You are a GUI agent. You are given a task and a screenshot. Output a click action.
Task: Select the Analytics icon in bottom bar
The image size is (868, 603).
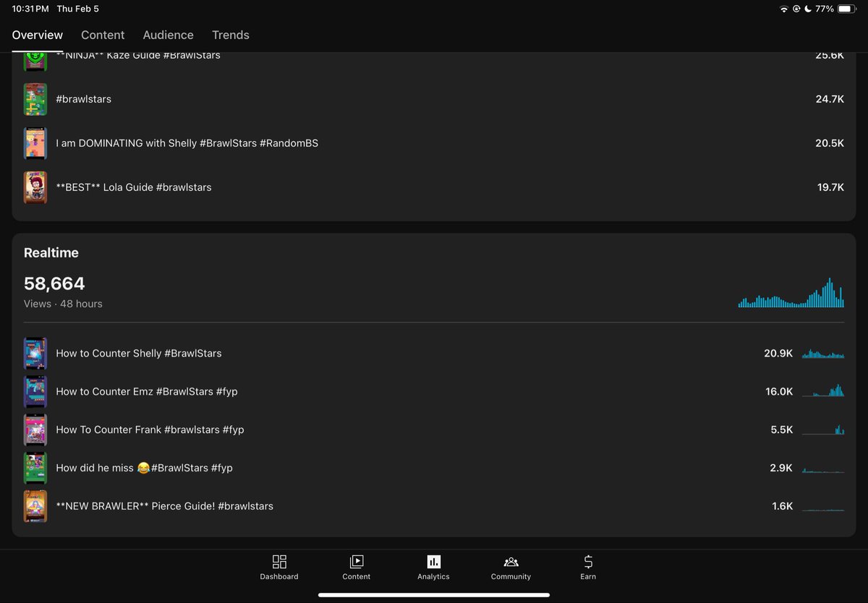pyautogui.click(x=433, y=562)
